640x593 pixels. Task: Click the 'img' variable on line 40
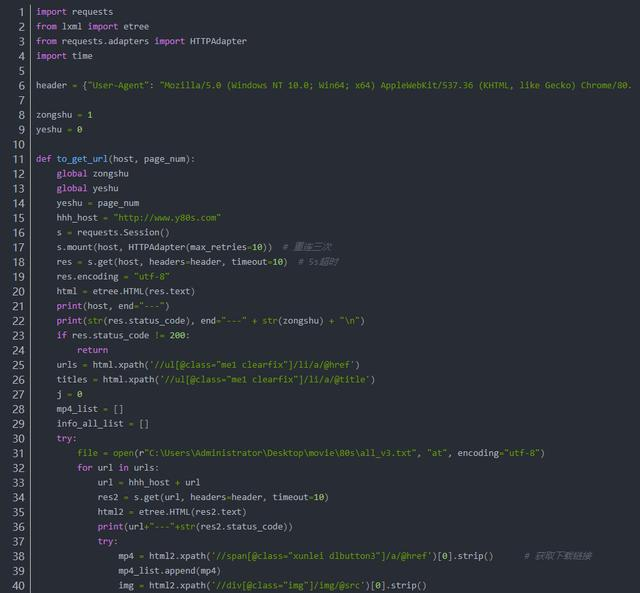click(x=126, y=585)
